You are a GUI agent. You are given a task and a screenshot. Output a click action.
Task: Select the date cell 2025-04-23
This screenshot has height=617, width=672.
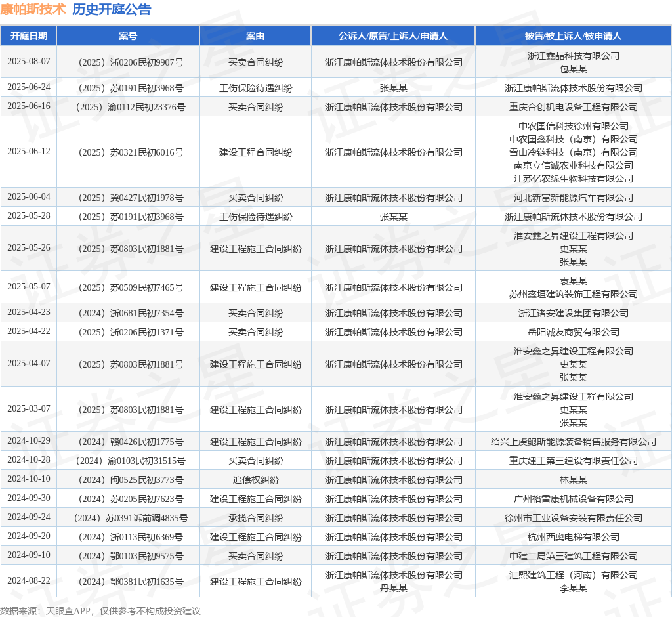click(x=29, y=312)
